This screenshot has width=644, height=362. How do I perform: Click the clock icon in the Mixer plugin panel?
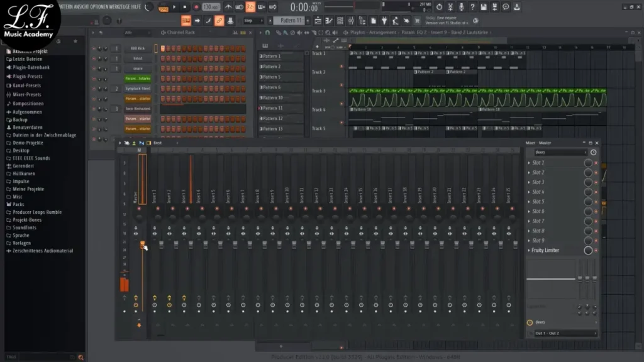[593, 152]
